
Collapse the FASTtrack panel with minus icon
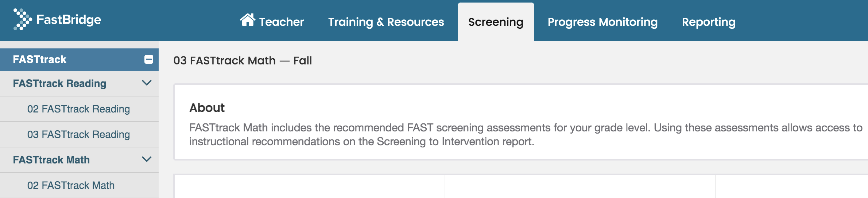(149, 59)
